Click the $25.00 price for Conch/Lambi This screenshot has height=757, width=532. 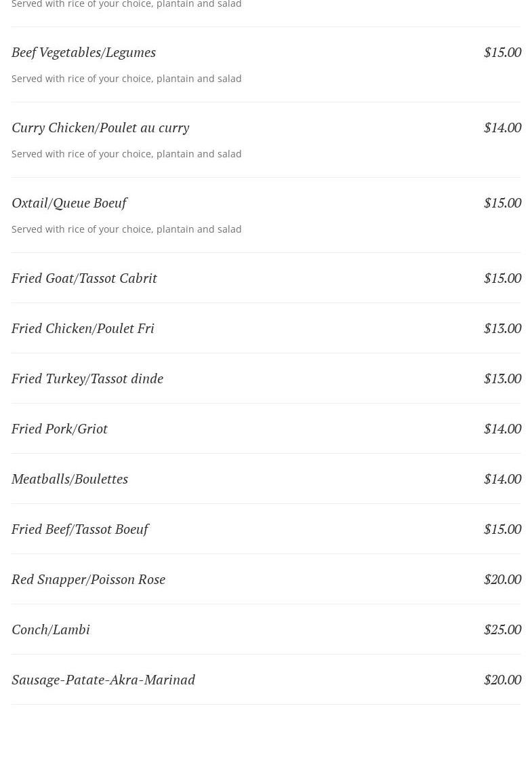coord(502,629)
